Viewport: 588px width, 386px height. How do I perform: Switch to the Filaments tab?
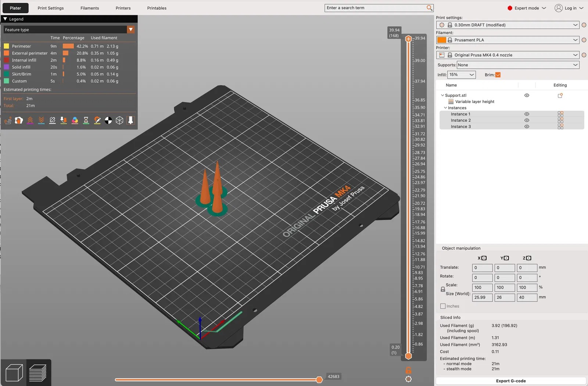(90, 8)
